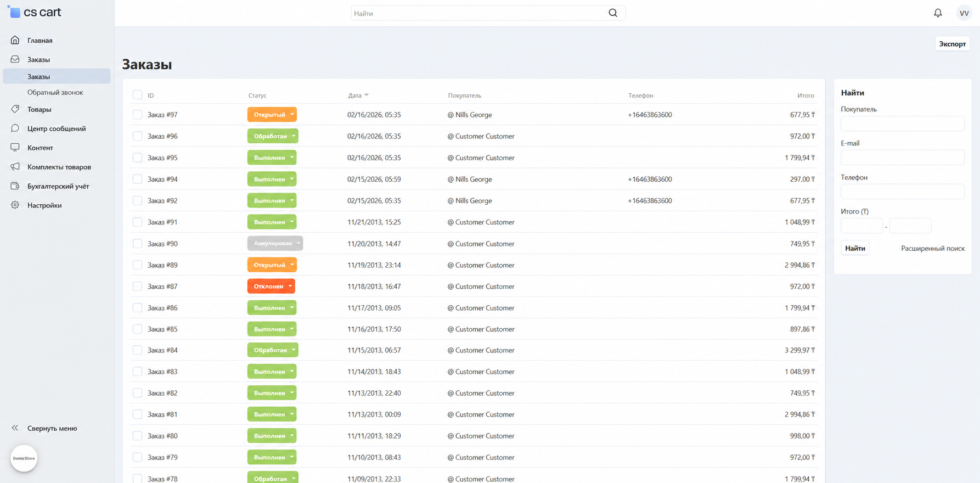Click the Найти button in search panel
980x483 pixels.
pos(855,248)
